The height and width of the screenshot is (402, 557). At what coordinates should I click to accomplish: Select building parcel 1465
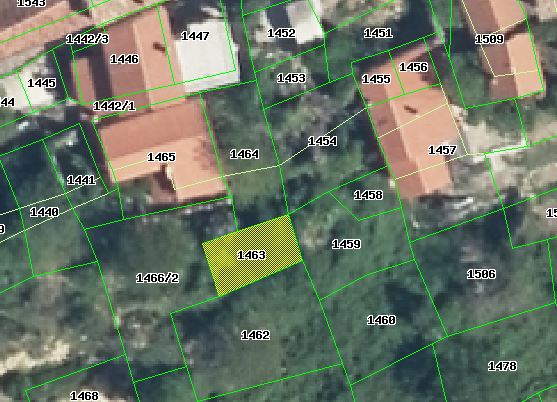click(161, 157)
